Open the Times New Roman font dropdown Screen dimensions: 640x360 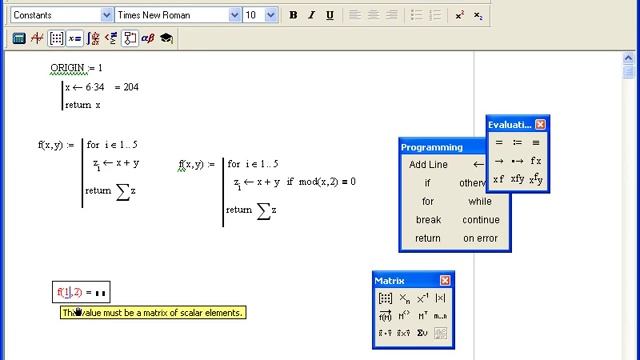tap(234, 15)
